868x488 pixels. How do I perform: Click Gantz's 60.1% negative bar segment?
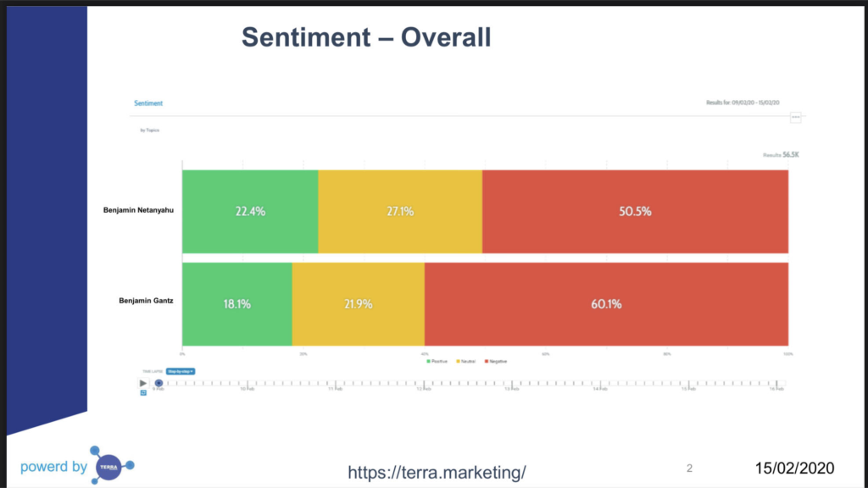click(606, 304)
